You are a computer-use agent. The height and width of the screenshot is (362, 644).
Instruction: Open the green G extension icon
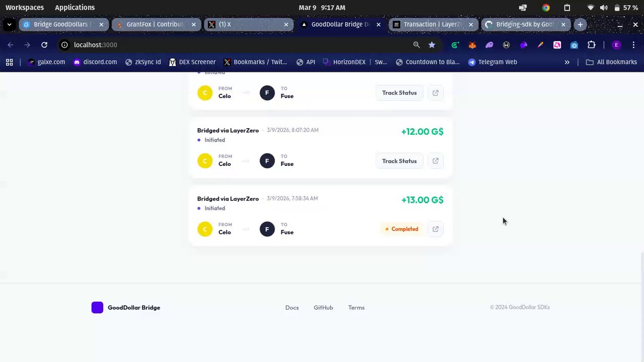tap(455, 45)
